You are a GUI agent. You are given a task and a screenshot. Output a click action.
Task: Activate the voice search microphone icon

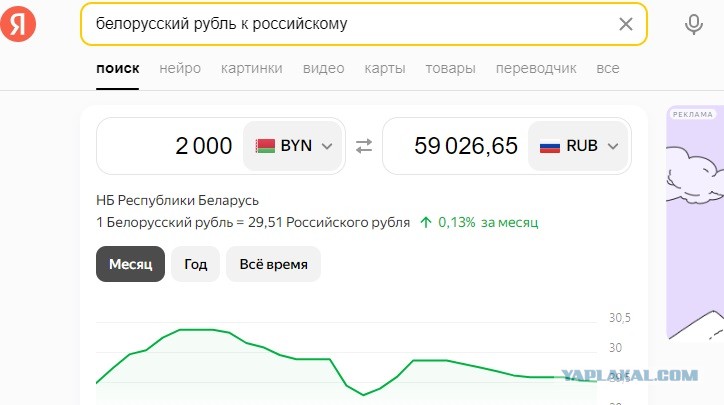[x=694, y=24]
